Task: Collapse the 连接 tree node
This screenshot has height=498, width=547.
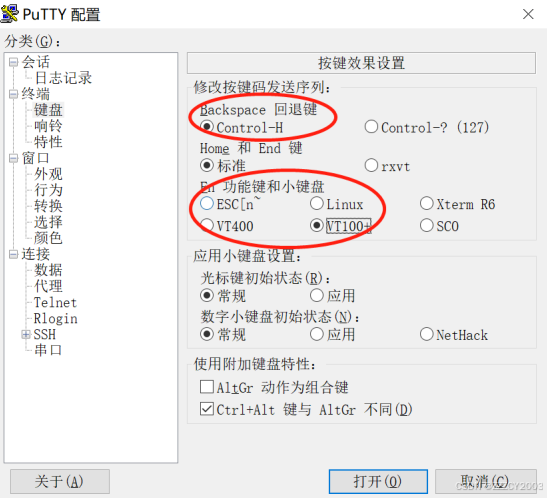Action: pos(13,254)
